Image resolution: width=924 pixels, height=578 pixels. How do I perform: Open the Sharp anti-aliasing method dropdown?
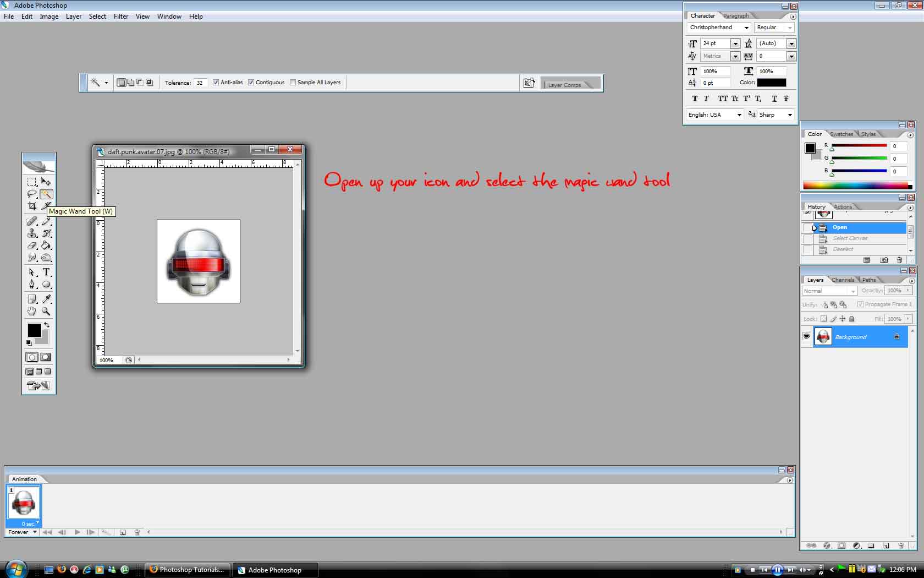coord(790,115)
